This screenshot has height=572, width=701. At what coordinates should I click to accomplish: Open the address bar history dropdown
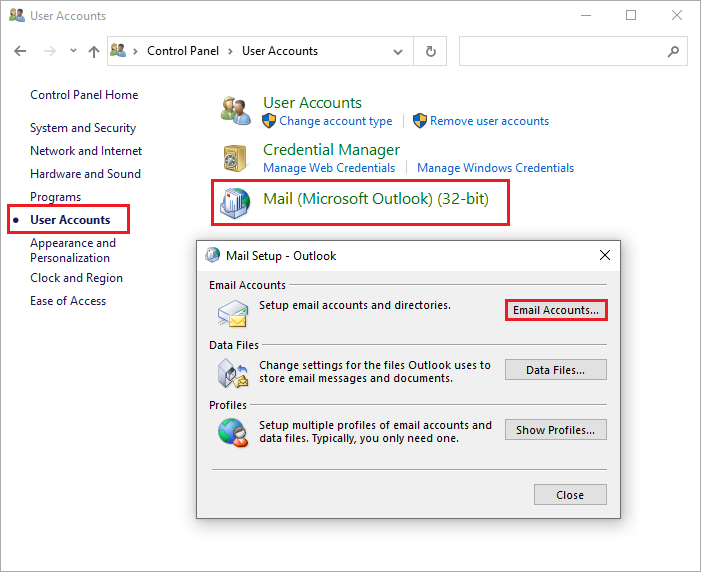click(x=397, y=51)
